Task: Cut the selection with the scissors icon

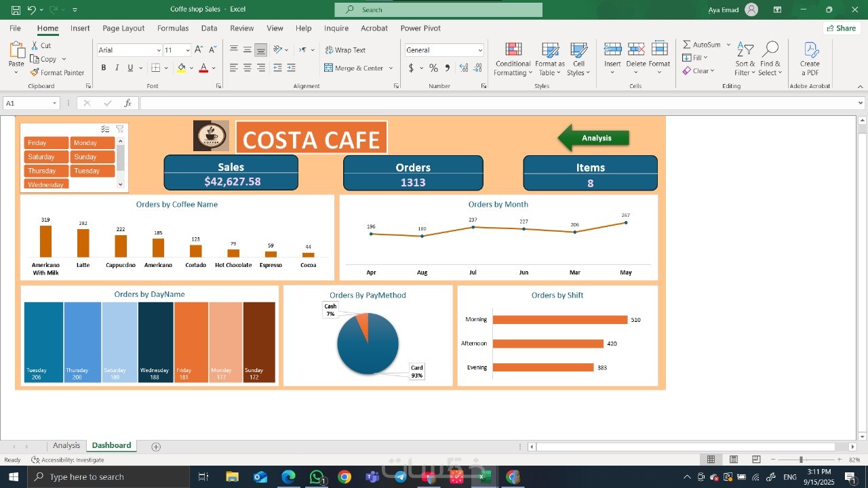Action: tap(35, 45)
